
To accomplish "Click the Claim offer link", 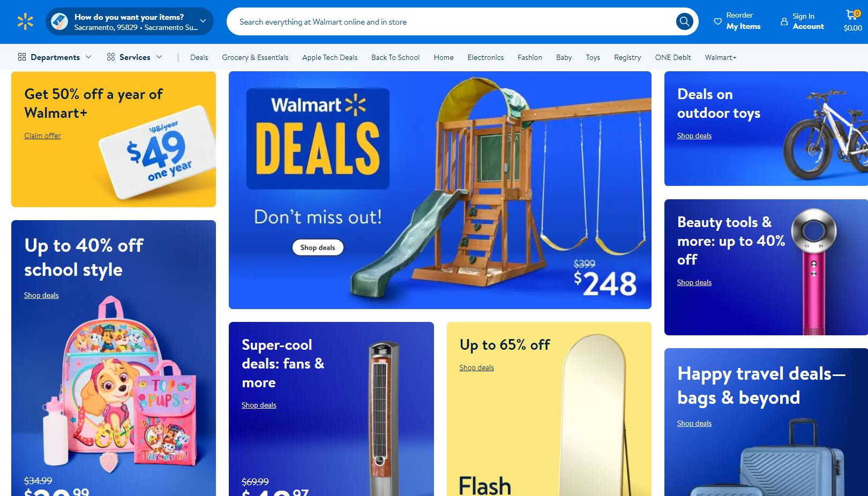I will click(x=42, y=136).
